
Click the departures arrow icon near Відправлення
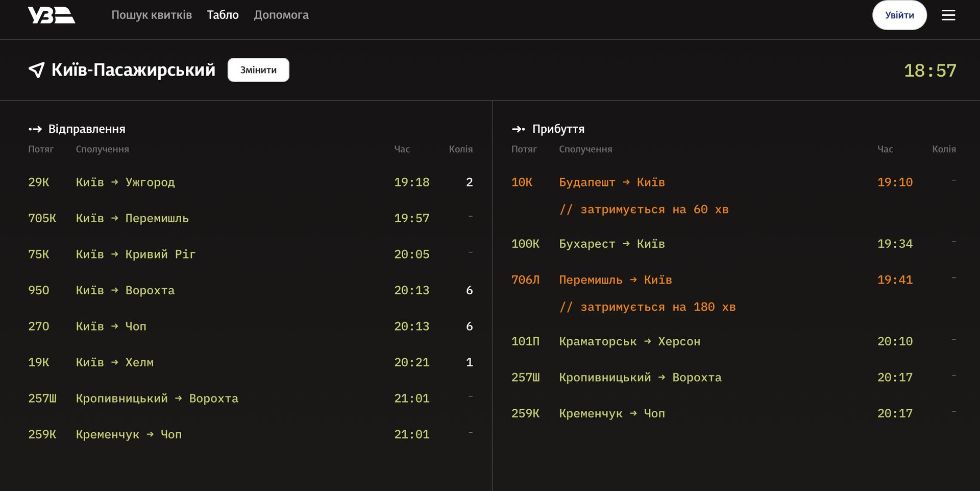coord(35,129)
